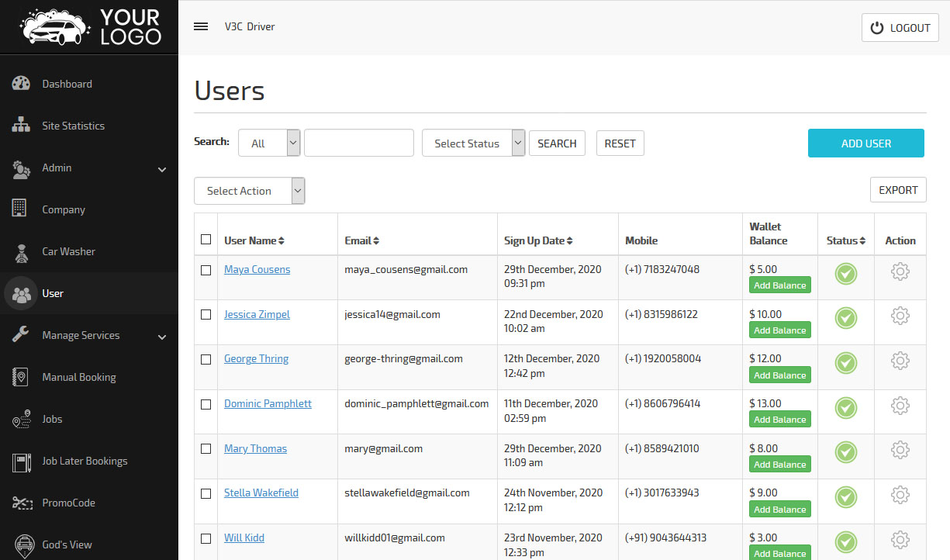Viewport: 950px width, 560px height.
Task: Go to Job Later Bookings
Action: pyautogui.click(x=85, y=461)
